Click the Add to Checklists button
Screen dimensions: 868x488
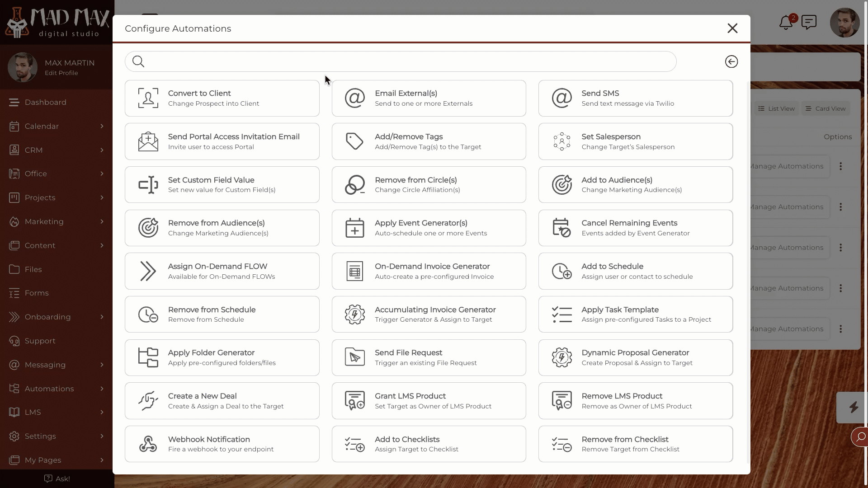pyautogui.click(x=429, y=444)
